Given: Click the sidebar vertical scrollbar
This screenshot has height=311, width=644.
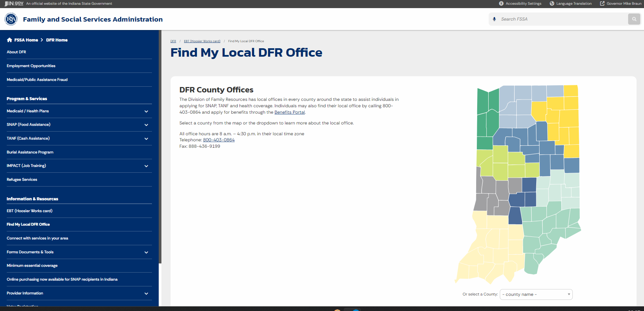Looking at the screenshot, I should [x=160, y=147].
